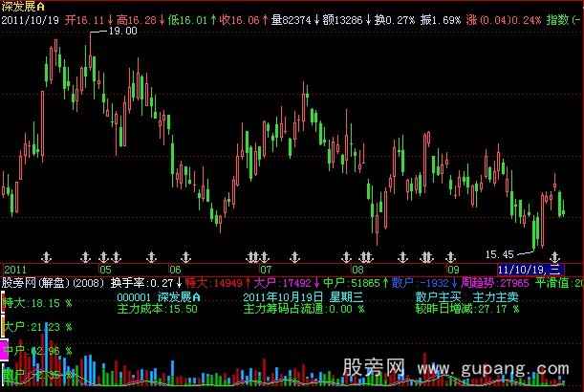Click the stock title 深发展A
584x392 pixels.
tap(23, 7)
